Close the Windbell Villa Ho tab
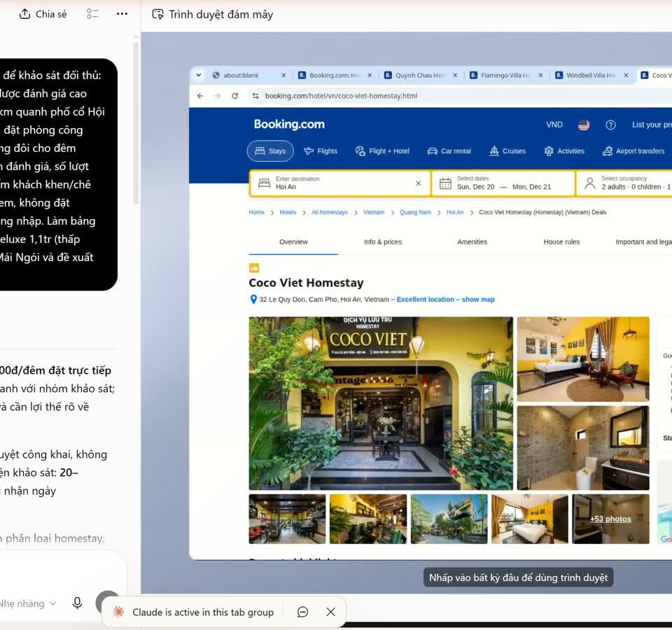 (626, 75)
